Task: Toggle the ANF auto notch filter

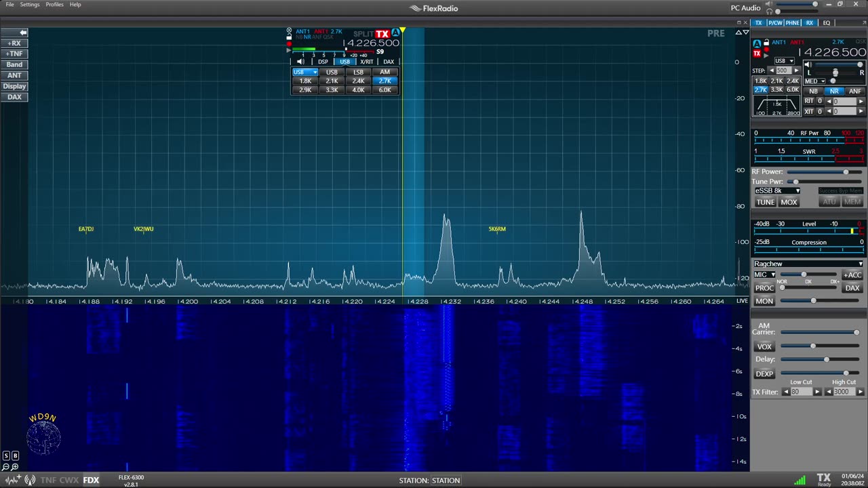Action: coord(854,91)
